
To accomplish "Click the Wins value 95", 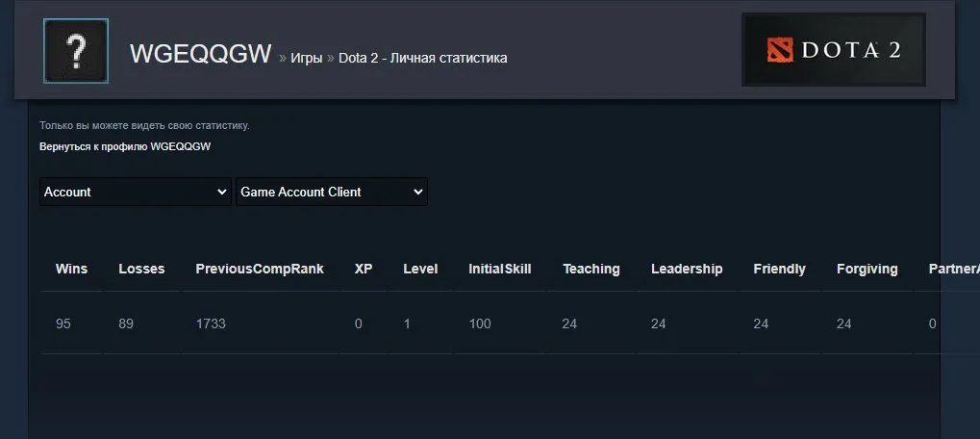I will 63,323.
